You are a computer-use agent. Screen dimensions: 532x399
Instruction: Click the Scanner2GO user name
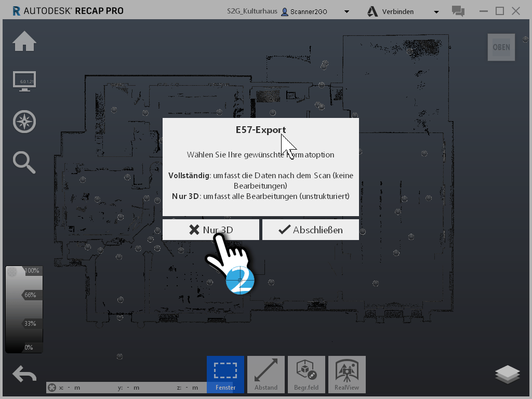(x=309, y=11)
